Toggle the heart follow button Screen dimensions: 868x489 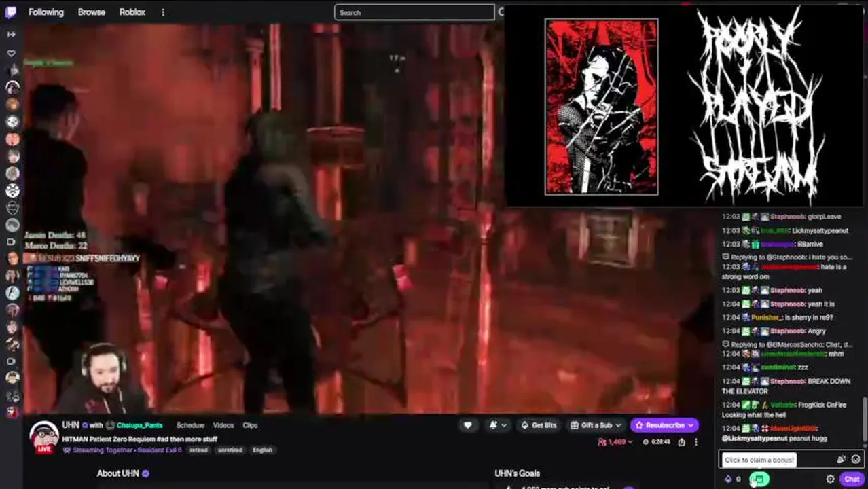(x=467, y=425)
